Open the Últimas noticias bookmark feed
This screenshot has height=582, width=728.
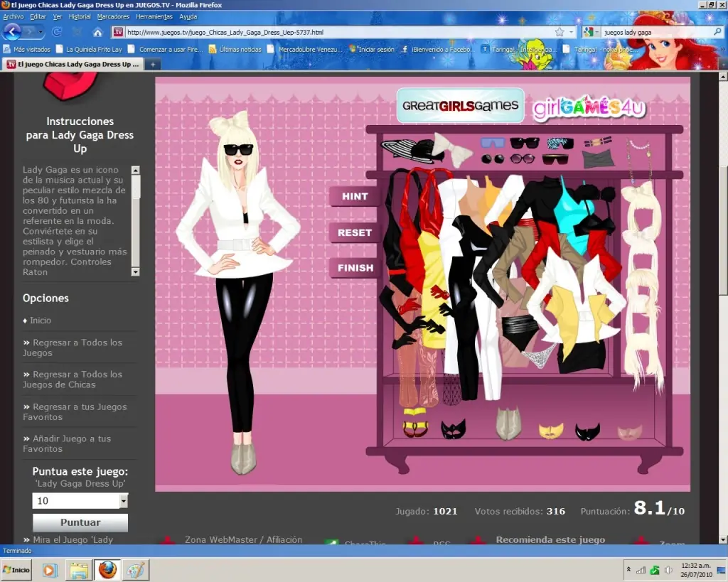point(235,49)
